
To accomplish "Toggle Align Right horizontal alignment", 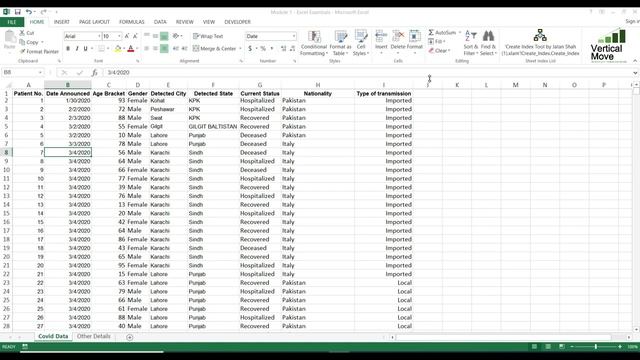I will pos(164,49).
